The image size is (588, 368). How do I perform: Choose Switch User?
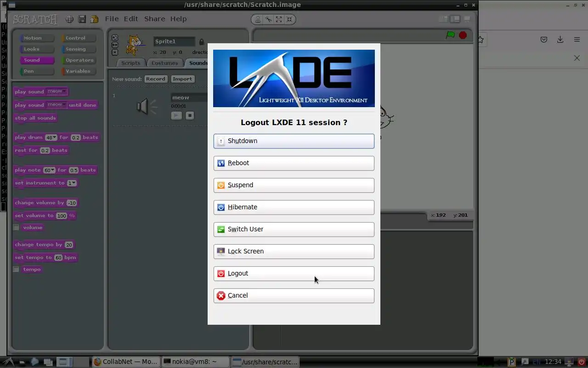(x=294, y=230)
